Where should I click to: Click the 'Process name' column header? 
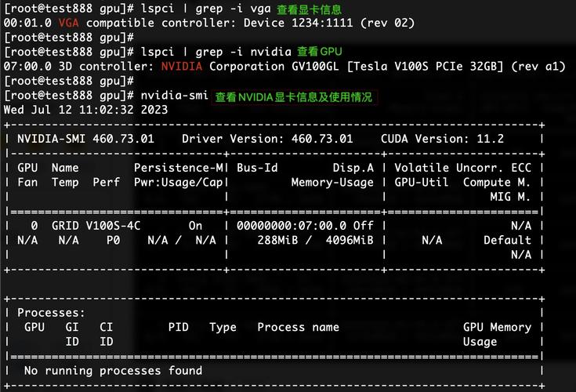point(298,327)
